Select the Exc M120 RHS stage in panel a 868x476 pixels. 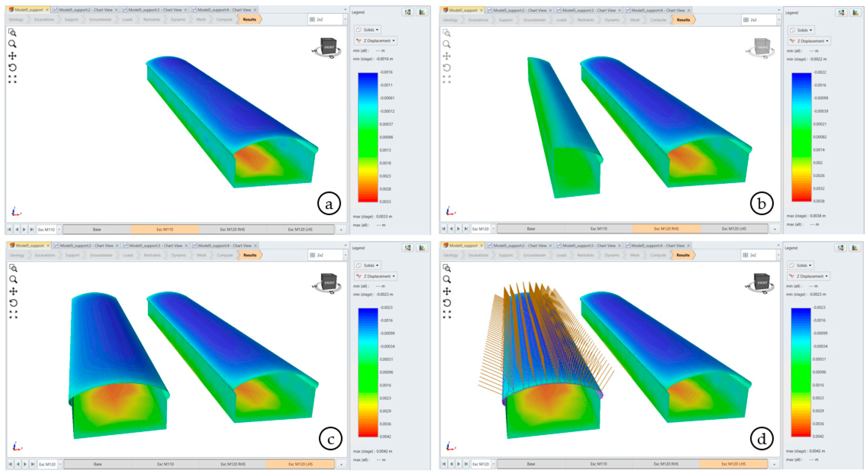click(233, 229)
